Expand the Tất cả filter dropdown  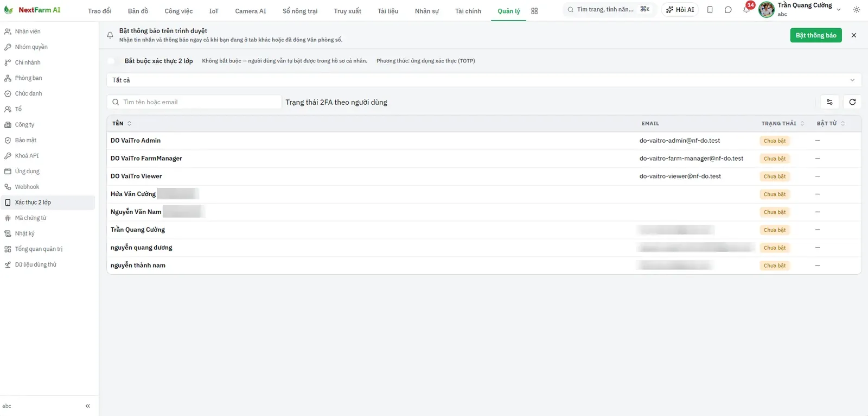(x=483, y=80)
